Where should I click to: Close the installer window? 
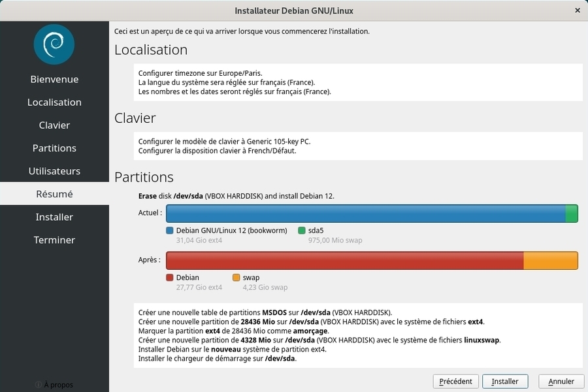coord(578,10)
